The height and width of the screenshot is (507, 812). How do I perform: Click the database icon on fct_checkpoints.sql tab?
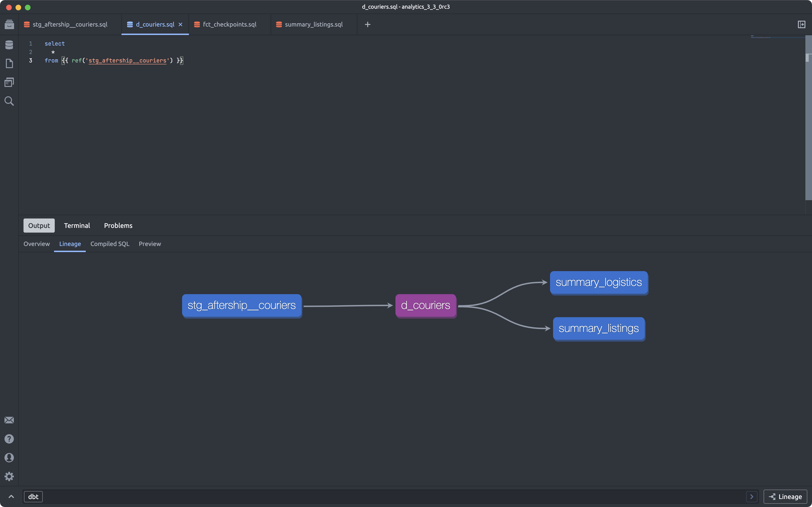pyautogui.click(x=197, y=24)
